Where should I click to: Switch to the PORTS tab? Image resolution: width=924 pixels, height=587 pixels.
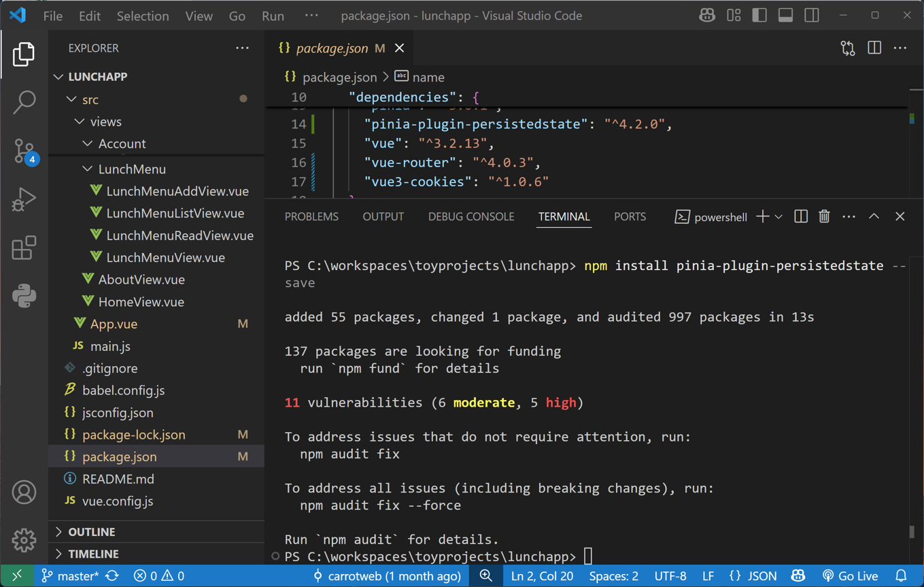(x=630, y=217)
